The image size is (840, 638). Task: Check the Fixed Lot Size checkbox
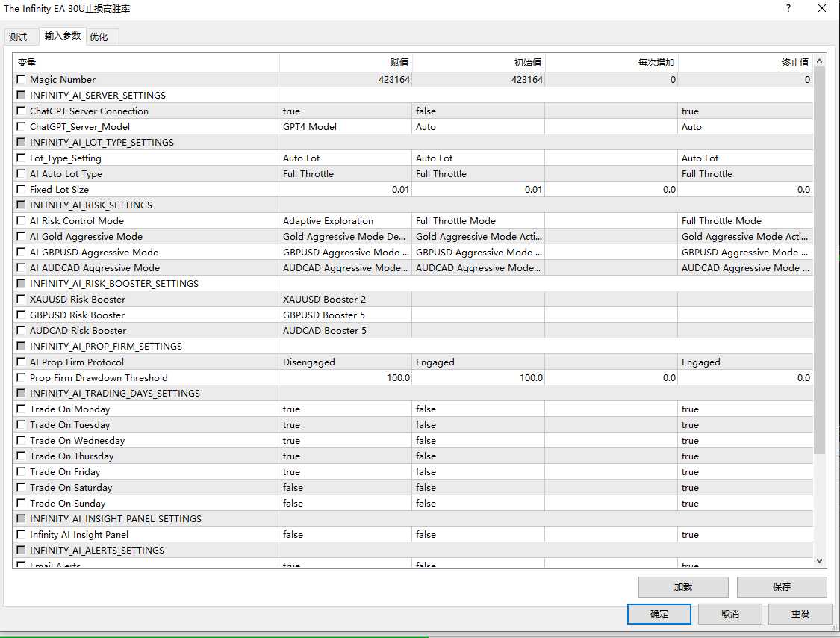tap(21, 190)
